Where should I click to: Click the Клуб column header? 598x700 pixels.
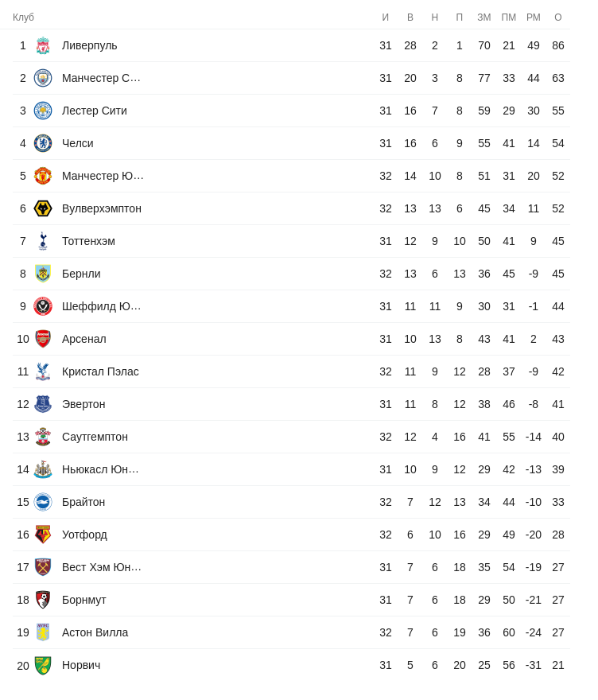coord(23,17)
